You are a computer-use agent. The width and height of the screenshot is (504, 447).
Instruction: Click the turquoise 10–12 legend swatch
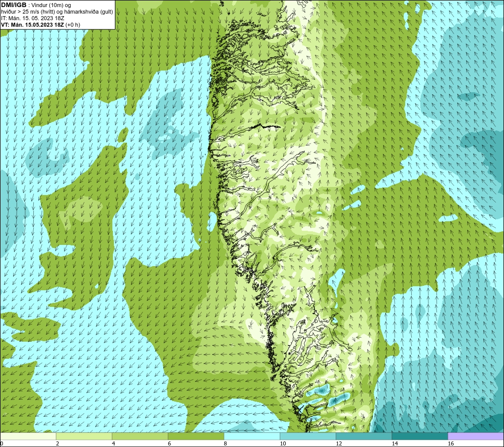307,436
